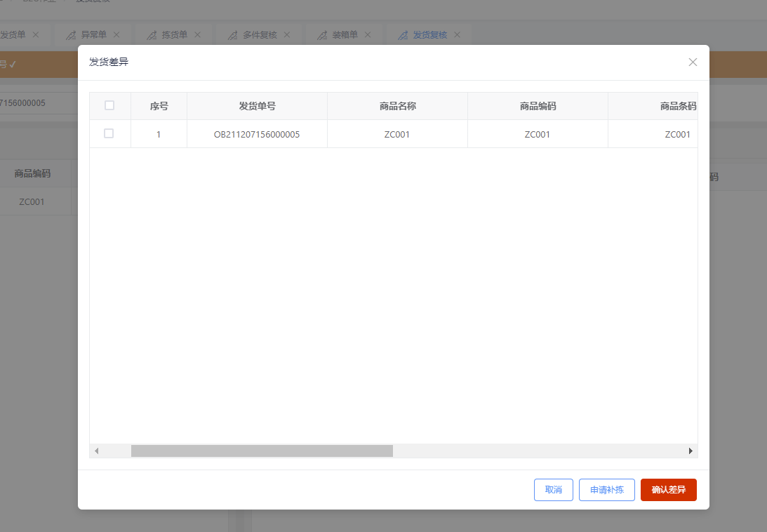Switch to the 拣货单 tab
The image size is (767, 532).
(x=175, y=35)
